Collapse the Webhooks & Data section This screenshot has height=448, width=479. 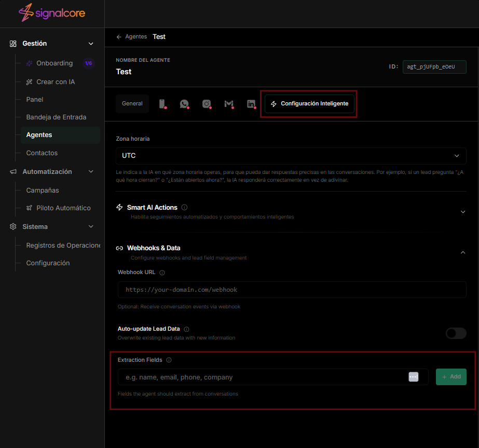[463, 252]
